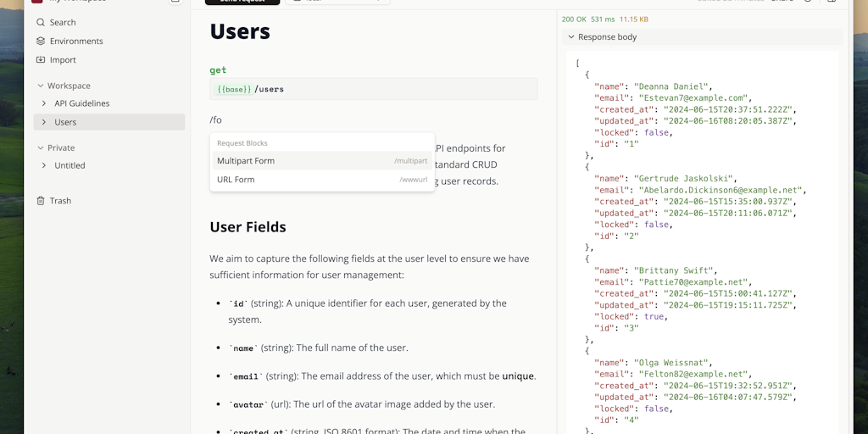The image size is (868, 434).
Task: Open Environments via the layers icon
Action: 41,41
